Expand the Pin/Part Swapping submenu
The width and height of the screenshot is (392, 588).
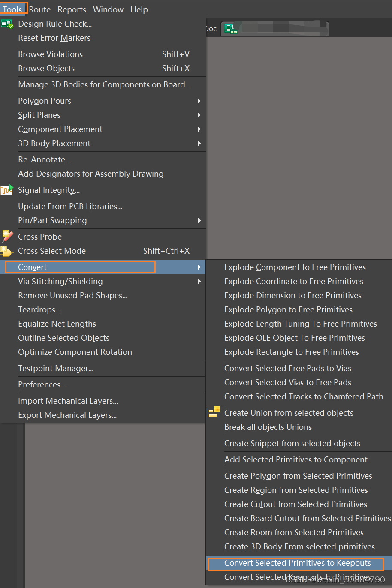tap(52, 220)
